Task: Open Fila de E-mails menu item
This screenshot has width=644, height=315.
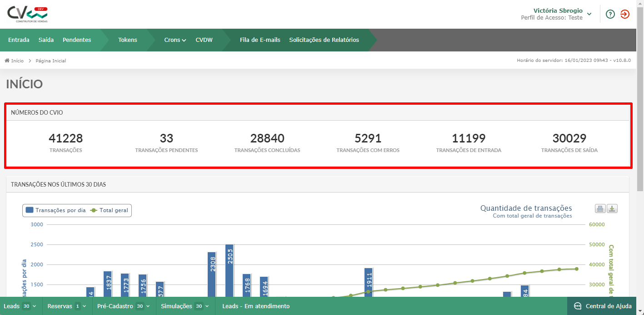Action: point(260,40)
